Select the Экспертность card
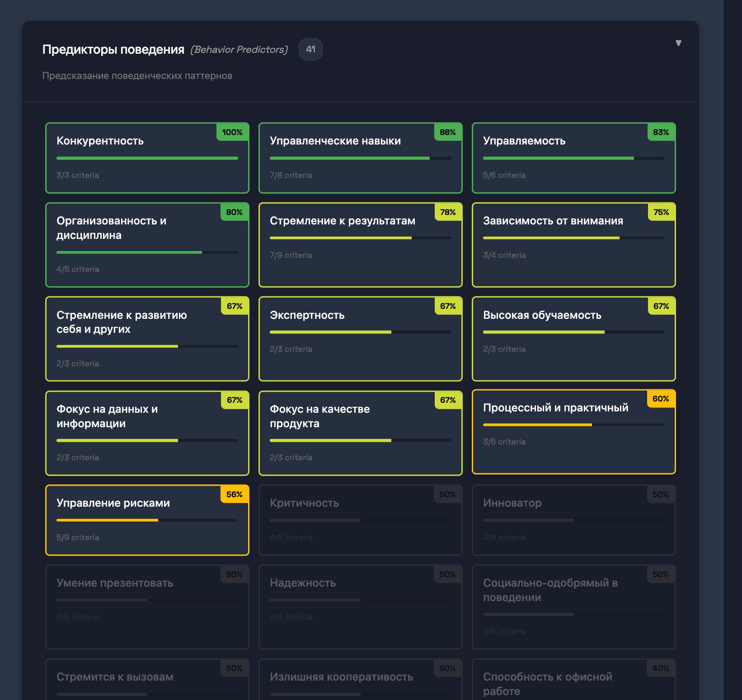 coord(360,339)
